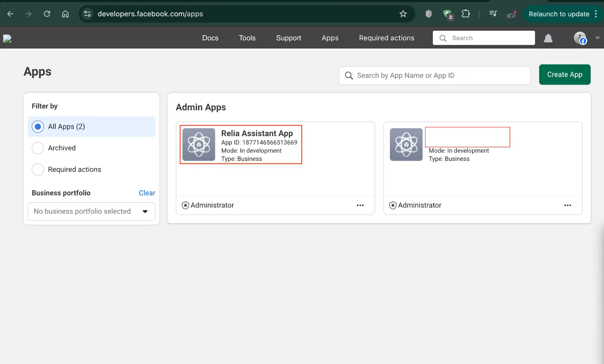Select the All Apps (2) radio button
This screenshot has height=364, width=604.
38,127
